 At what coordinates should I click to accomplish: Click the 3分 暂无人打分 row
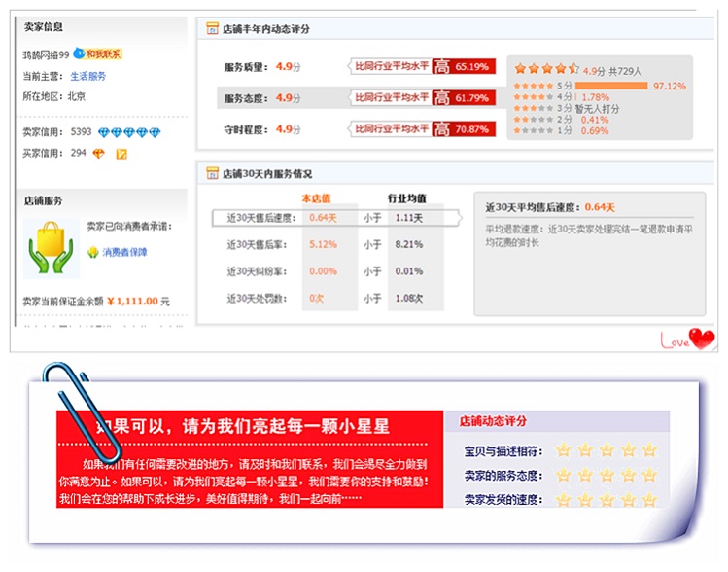click(567, 109)
